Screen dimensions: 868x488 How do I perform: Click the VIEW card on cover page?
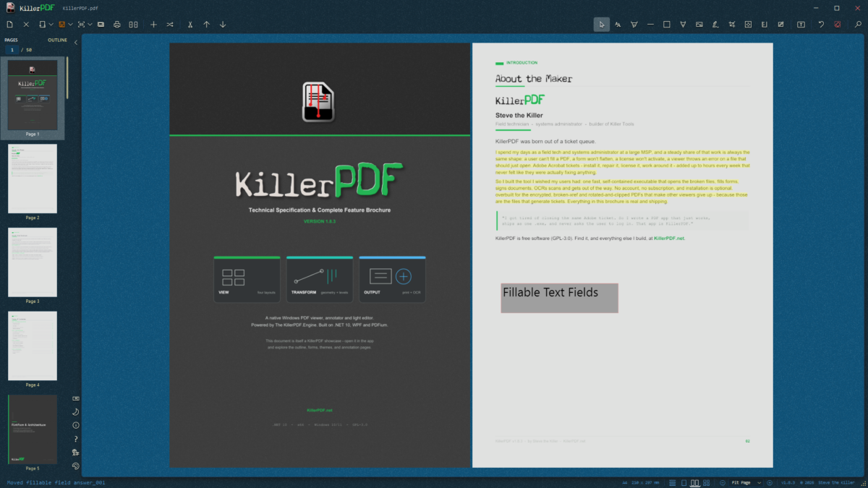pyautogui.click(x=247, y=279)
